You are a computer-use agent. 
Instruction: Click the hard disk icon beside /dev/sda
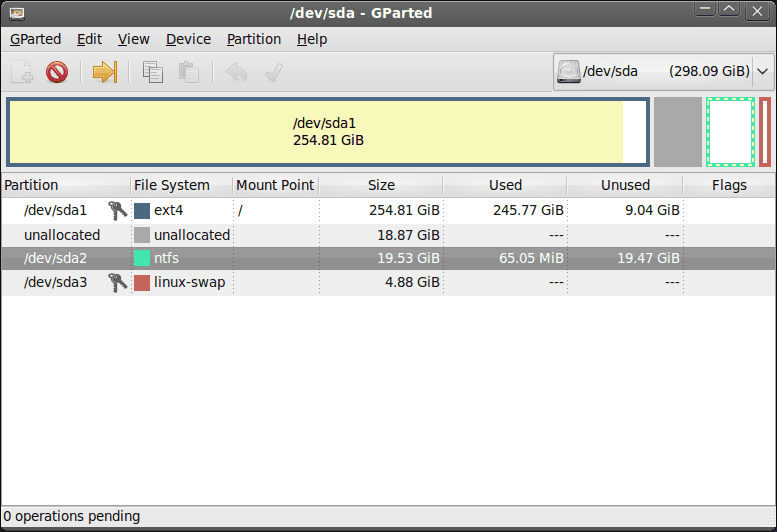pyautogui.click(x=568, y=71)
